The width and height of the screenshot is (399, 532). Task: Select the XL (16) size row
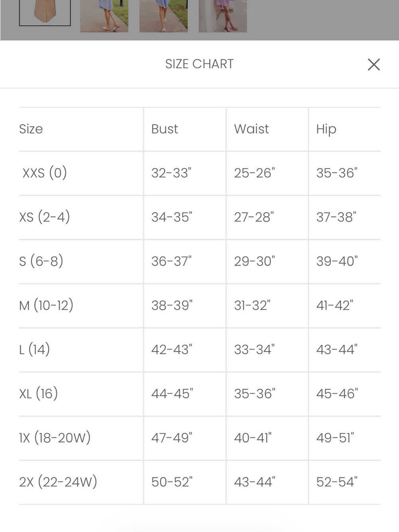[x=199, y=394]
